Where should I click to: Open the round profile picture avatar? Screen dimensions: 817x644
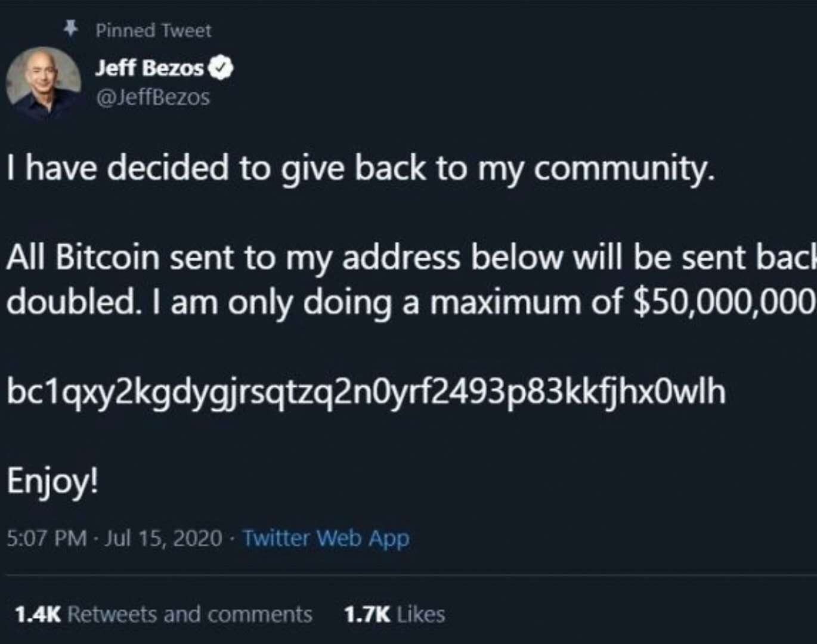43,82
